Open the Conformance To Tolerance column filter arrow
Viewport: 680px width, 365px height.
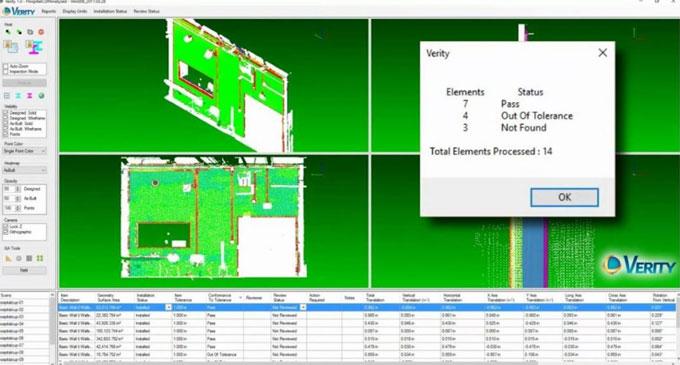[241, 297]
